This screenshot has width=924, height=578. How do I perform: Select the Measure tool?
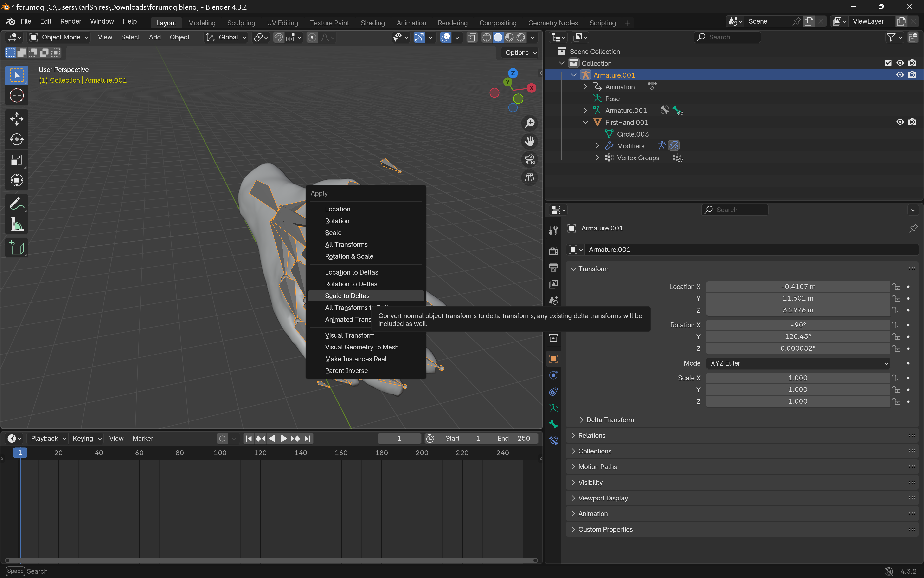coord(16,225)
